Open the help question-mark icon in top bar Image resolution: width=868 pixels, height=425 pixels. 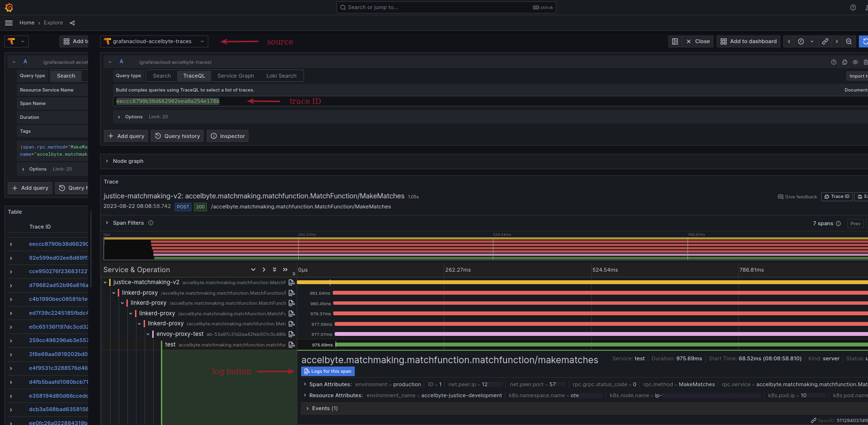853,7
